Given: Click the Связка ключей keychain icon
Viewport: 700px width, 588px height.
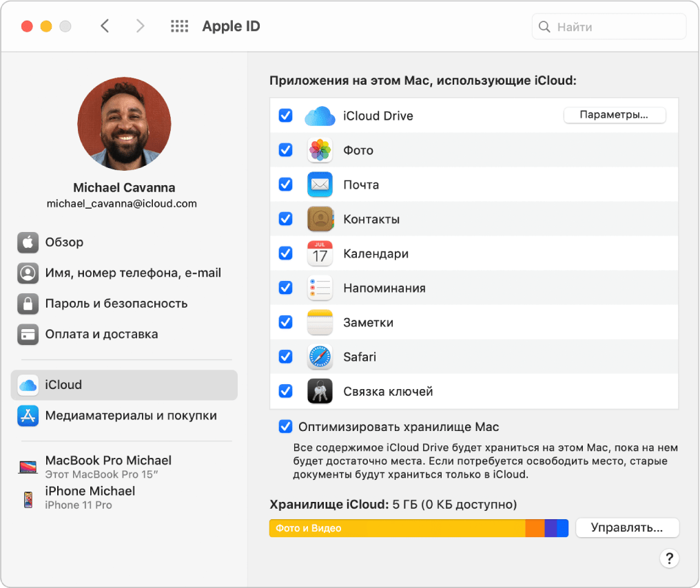Looking at the screenshot, I should (x=320, y=391).
